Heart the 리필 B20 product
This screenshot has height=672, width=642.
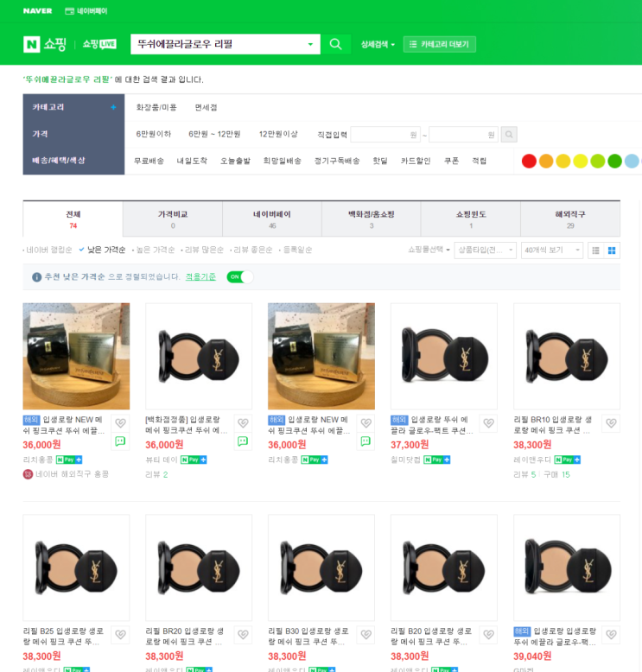pos(488,634)
